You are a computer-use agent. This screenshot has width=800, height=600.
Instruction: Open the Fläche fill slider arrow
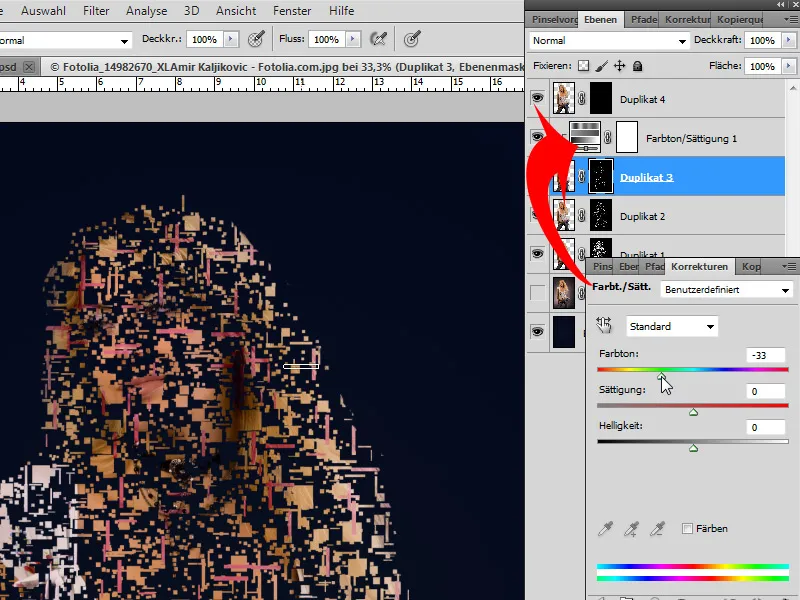(x=789, y=66)
